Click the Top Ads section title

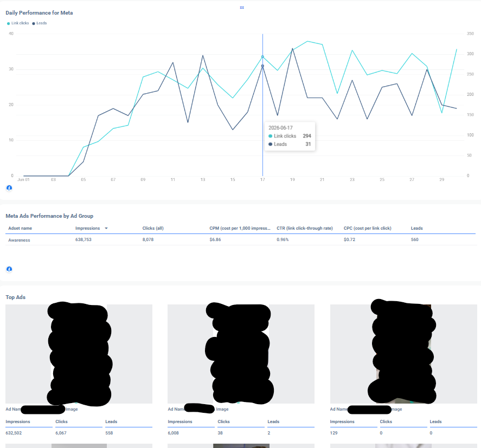pos(15,297)
